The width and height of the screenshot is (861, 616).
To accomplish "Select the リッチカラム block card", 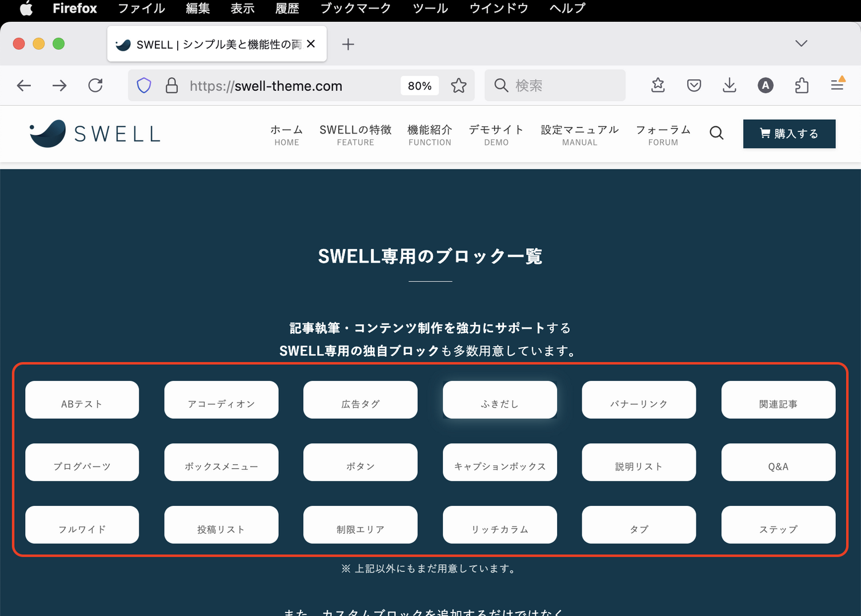I will [500, 525].
